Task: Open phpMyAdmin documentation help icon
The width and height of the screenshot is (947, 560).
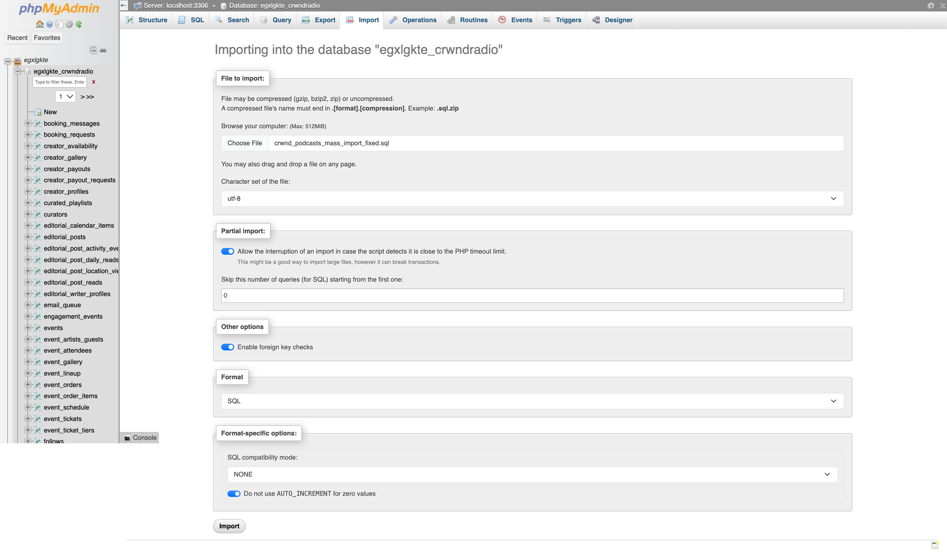Action: [50, 24]
